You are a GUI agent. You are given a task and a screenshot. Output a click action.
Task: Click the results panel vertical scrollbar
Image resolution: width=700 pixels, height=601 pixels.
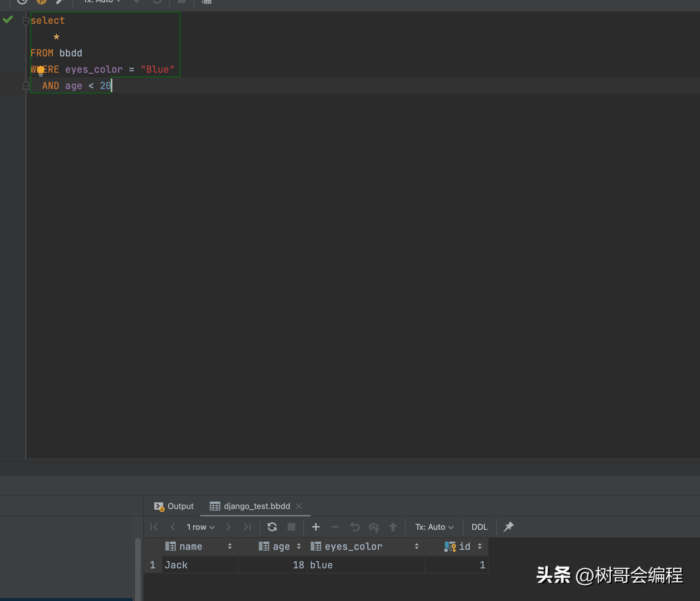coord(138,569)
